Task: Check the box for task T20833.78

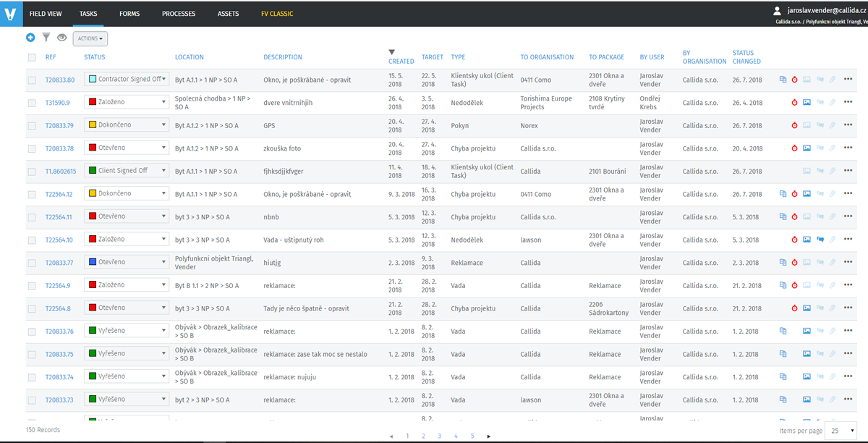Action: point(32,148)
